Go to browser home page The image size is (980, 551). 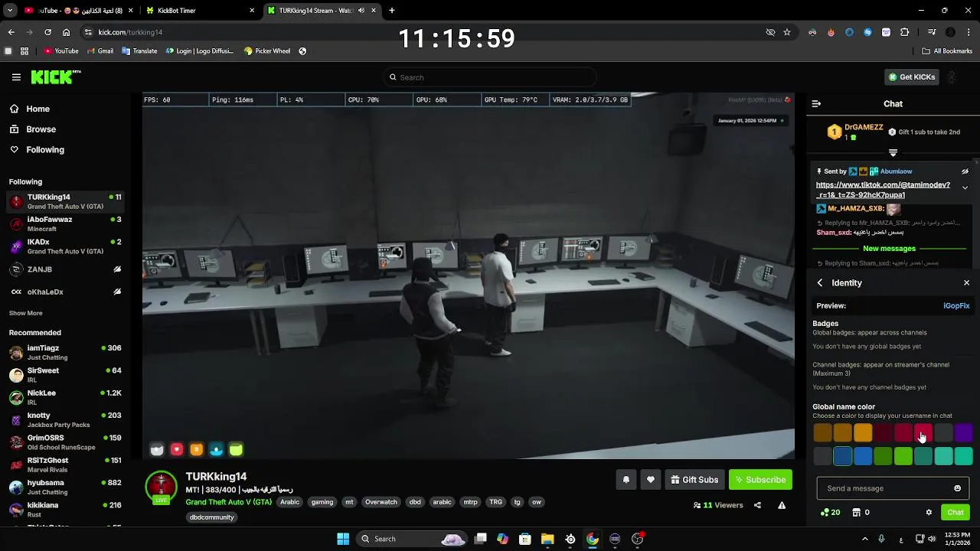67,32
